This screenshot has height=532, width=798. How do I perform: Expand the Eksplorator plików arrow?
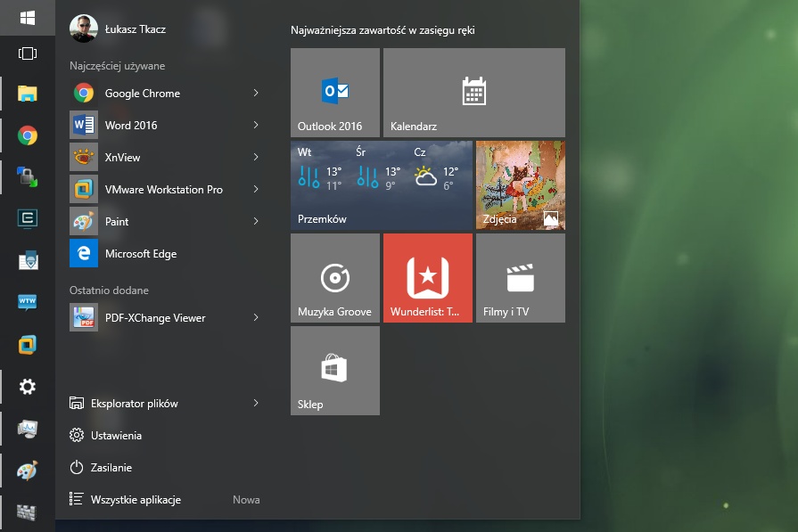[x=256, y=404]
